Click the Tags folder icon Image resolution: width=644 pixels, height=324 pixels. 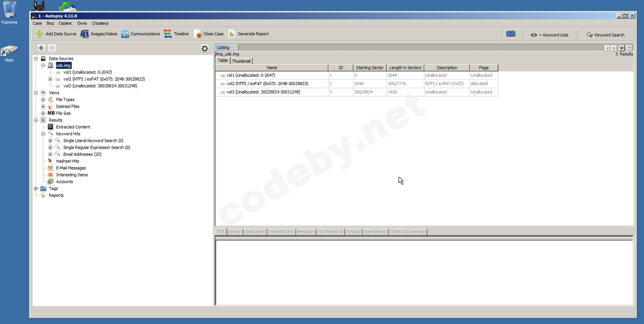click(x=43, y=189)
